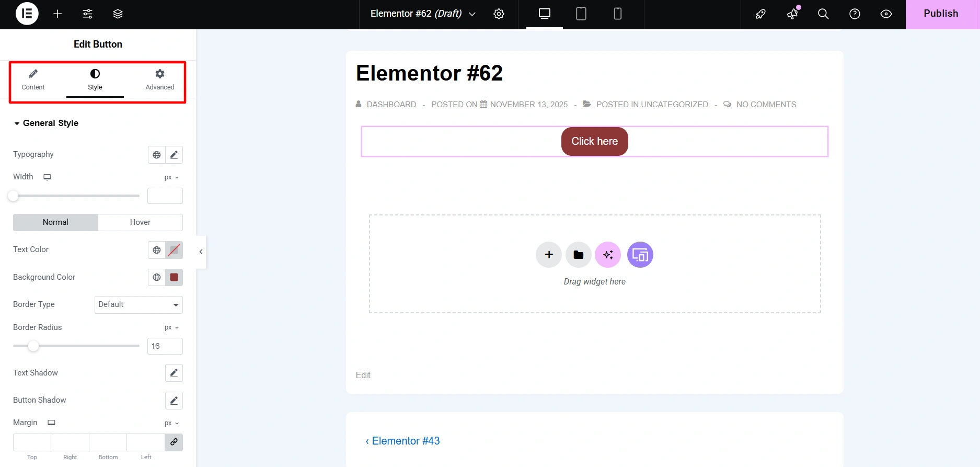Open the Structure layers icon

tap(118, 14)
